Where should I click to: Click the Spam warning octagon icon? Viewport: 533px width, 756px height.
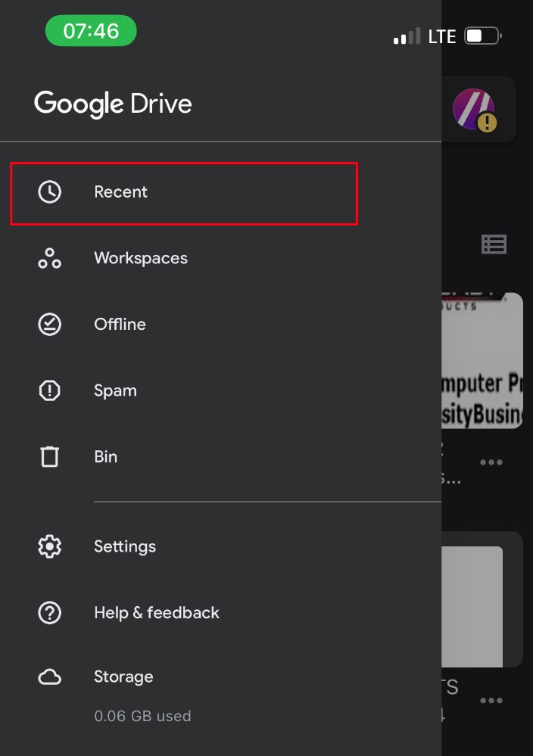[50, 390]
